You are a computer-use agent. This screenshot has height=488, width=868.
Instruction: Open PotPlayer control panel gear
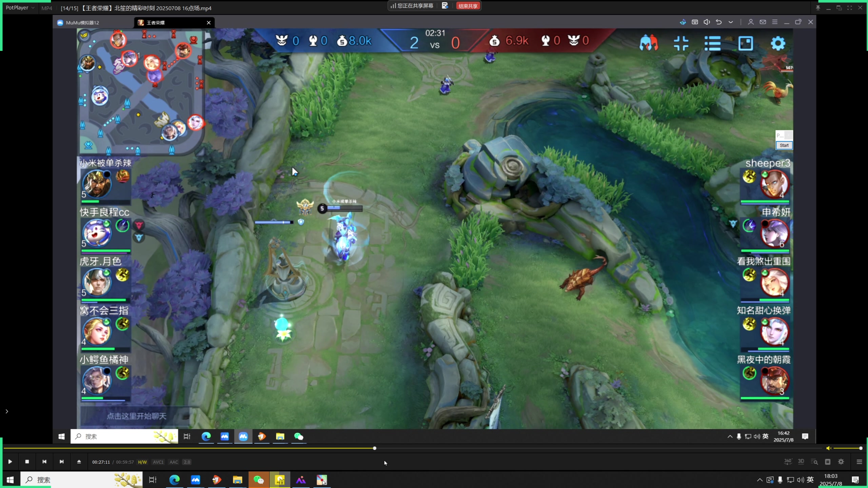tap(841, 462)
